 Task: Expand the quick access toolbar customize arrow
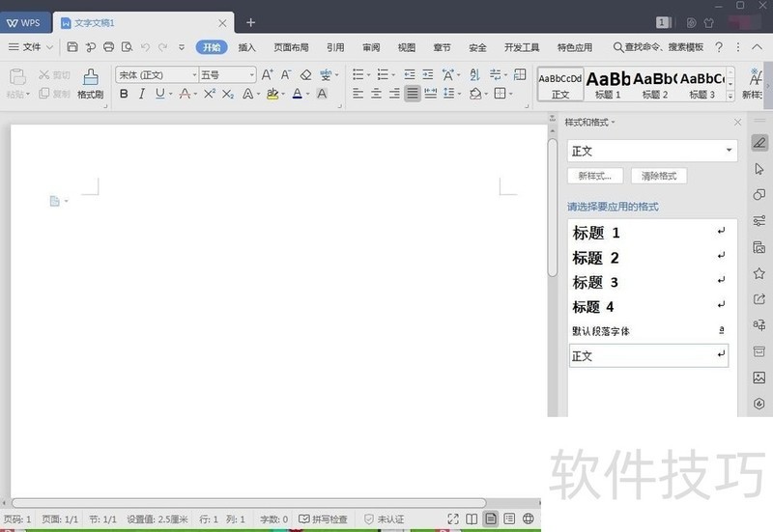(182, 47)
